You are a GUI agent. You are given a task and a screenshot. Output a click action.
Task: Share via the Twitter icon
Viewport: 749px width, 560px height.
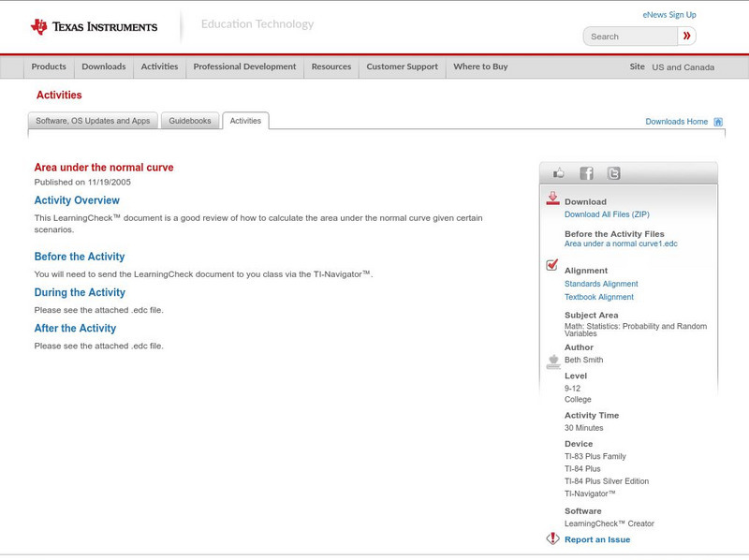[613, 173]
